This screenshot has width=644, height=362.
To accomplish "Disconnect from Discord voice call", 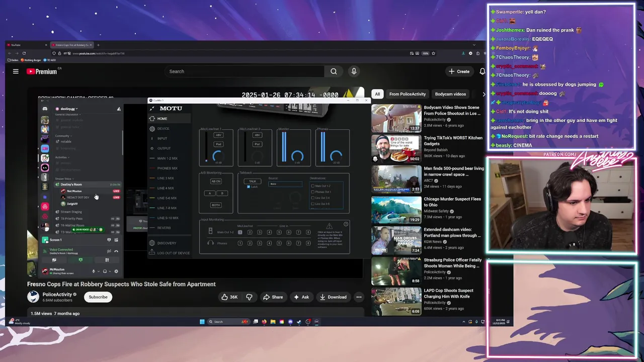I will click(x=116, y=251).
